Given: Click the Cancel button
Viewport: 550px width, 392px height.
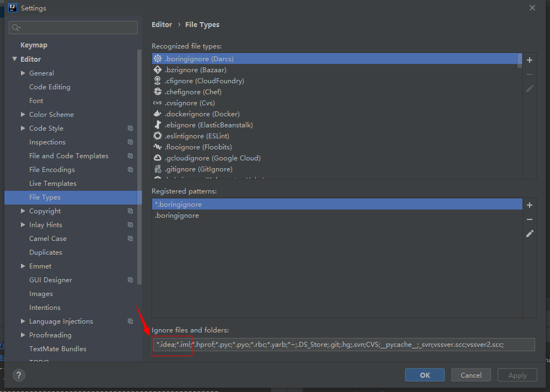Looking at the screenshot, I should click(471, 375).
